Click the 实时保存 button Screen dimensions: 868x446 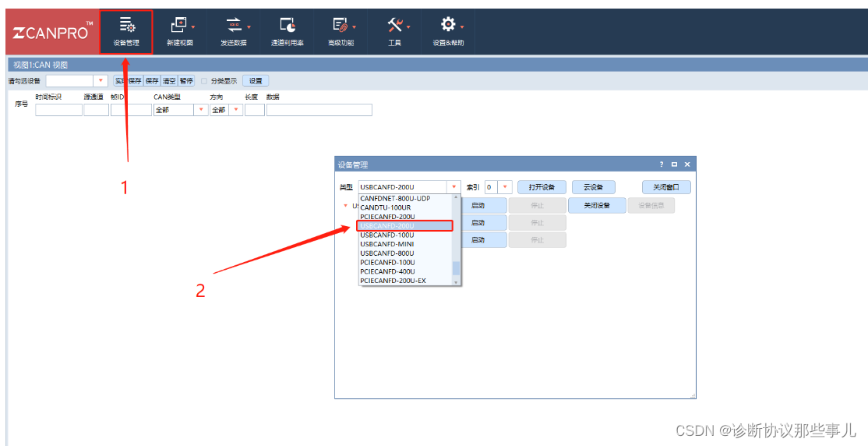point(129,81)
